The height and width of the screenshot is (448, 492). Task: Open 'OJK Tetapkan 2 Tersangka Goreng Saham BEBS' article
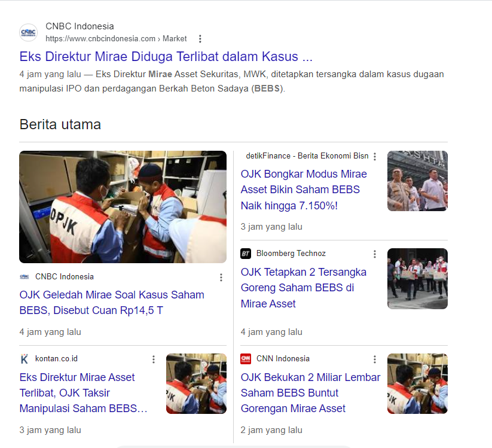304,288
